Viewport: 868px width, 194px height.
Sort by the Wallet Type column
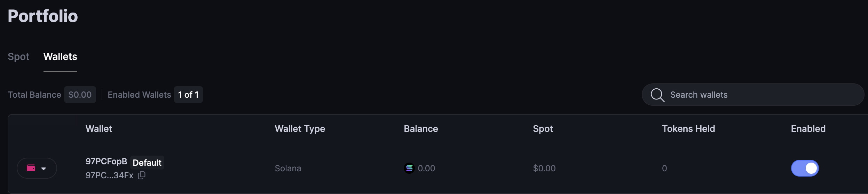click(300, 129)
